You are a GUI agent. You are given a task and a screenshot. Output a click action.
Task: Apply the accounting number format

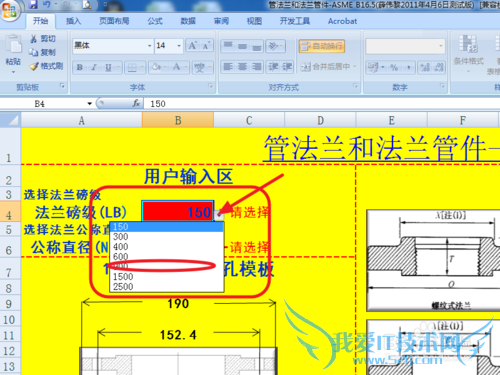tap(373, 67)
